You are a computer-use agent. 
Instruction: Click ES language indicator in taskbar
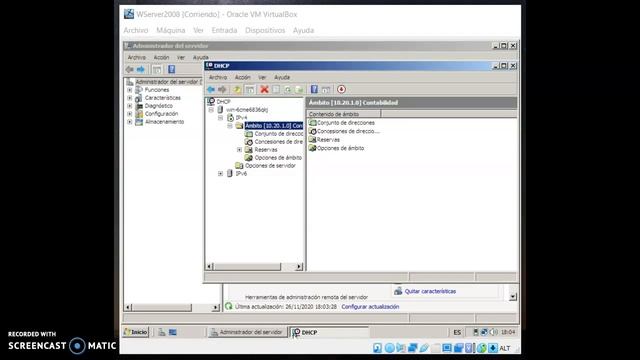[x=457, y=332]
